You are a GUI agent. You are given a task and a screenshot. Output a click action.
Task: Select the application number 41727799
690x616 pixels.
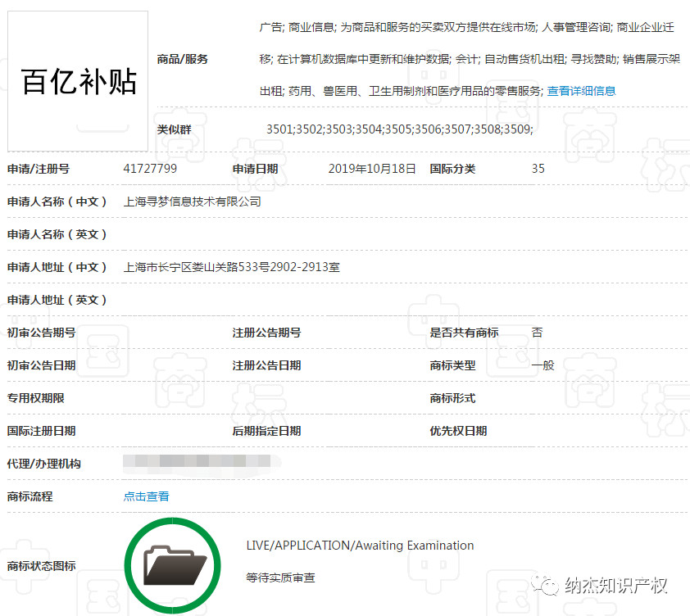(x=150, y=169)
